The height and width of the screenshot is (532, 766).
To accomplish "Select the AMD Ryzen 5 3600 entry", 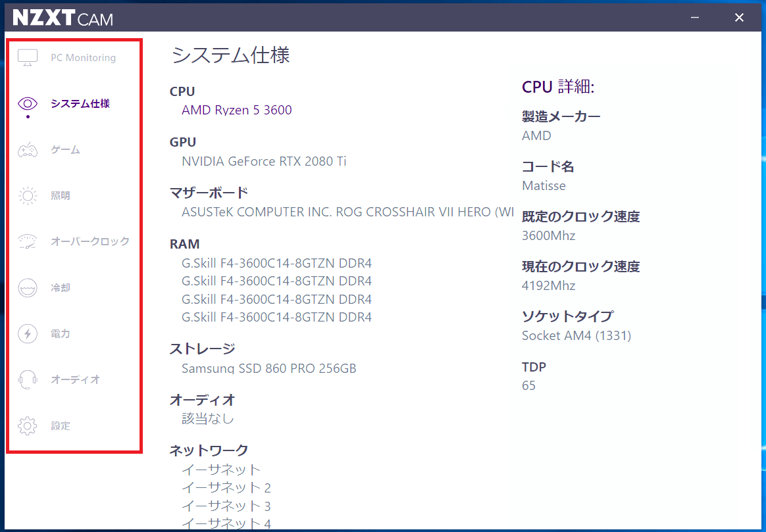I will point(236,110).
